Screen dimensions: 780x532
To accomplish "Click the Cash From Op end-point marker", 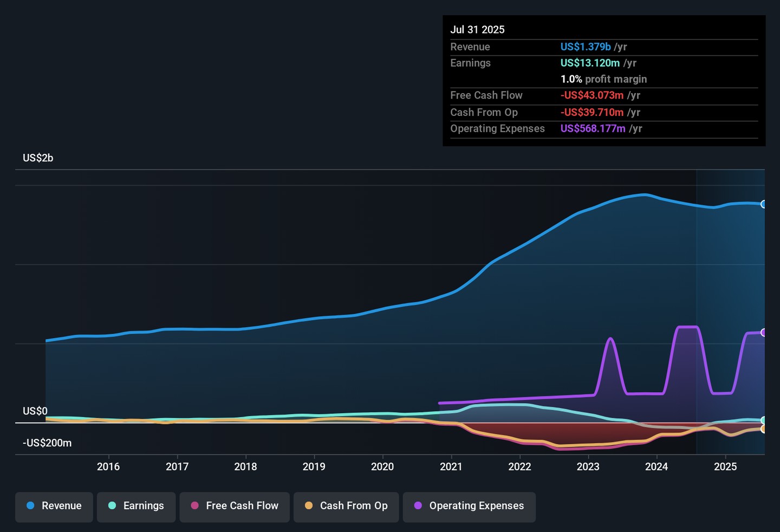I will pyautogui.click(x=764, y=429).
